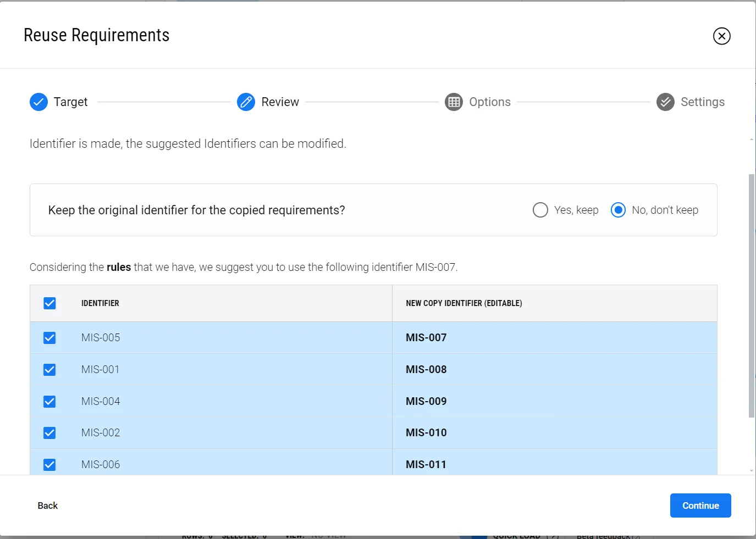This screenshot has height=539, width=756.
Task: Uncheck the MIS-006 row checkbox
Action: (49, 465)
